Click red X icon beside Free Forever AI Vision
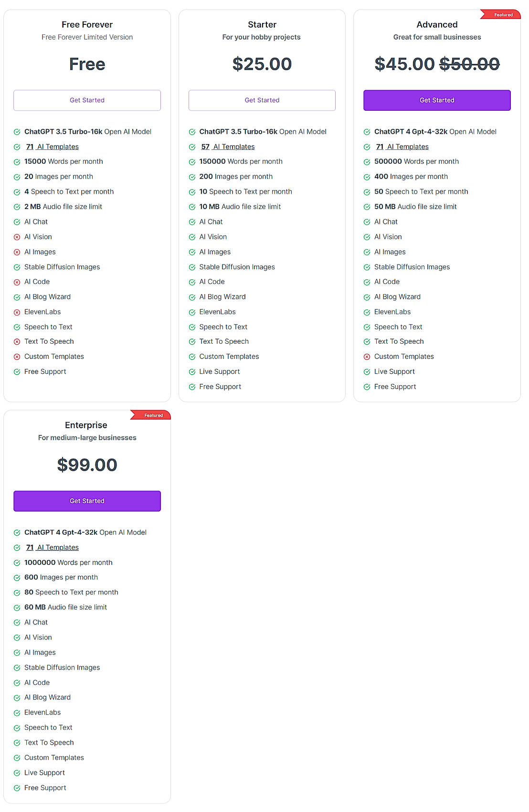This screenshot has width=529, height=812. 17,237
